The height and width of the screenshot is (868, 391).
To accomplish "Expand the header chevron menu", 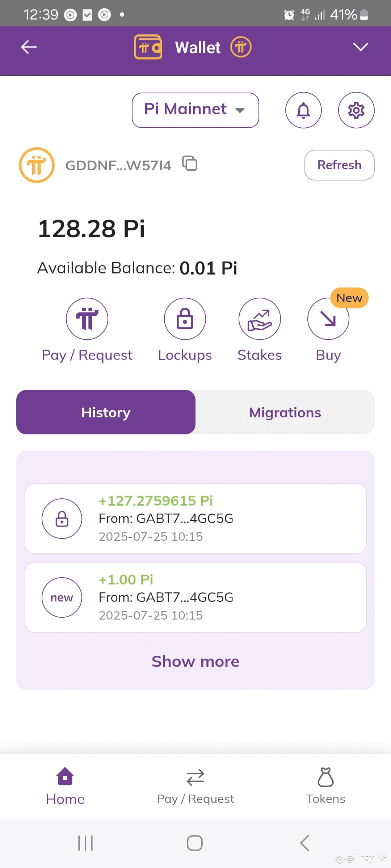I will tap(361, 47).
